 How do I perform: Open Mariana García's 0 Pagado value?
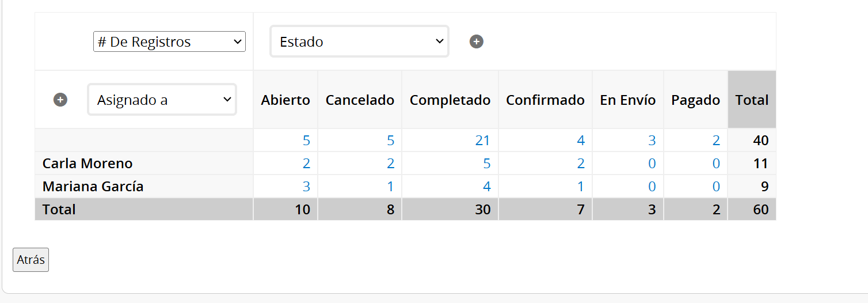[x=716, y=187]
